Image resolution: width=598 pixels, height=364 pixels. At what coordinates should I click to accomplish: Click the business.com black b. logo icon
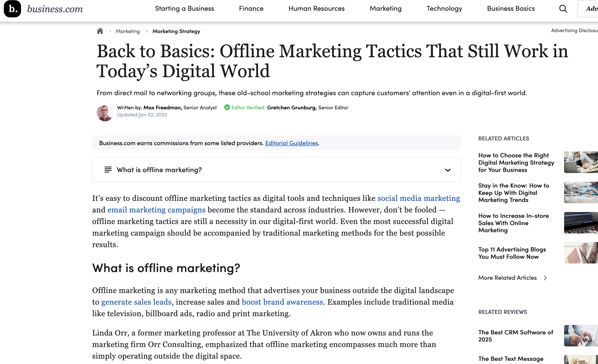point(12,9)
